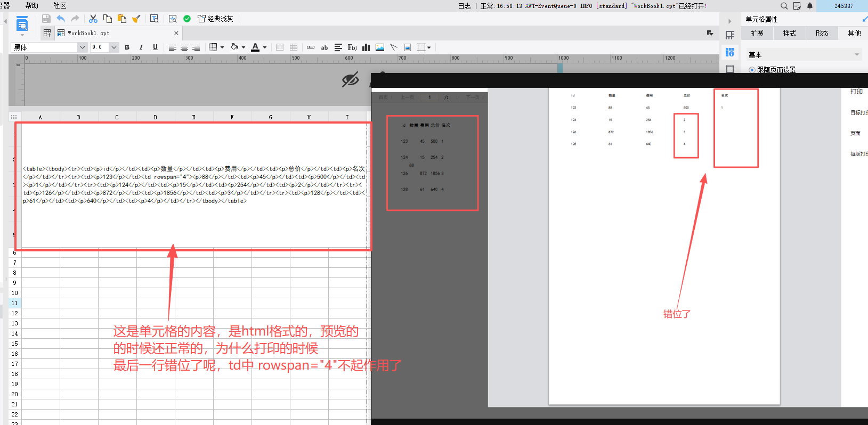Insert plain text with the ab icon
Screen dimensions: 868x425
[x=325, y=47]
